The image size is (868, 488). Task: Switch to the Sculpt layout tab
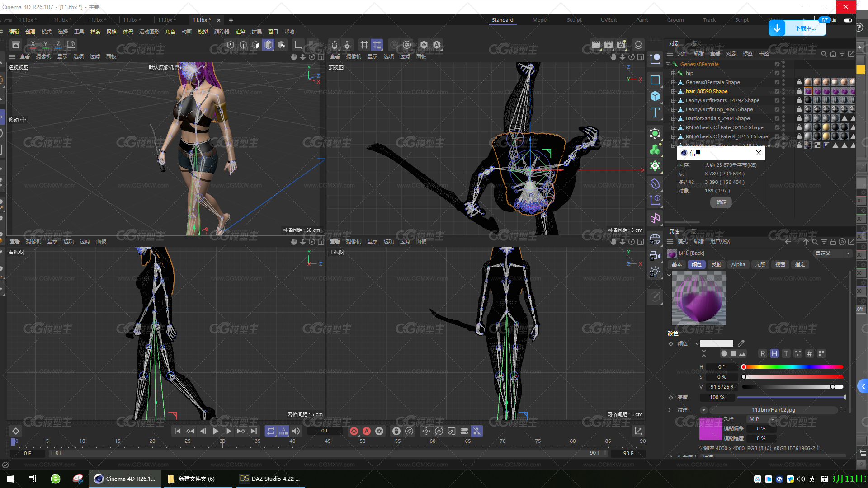[574, 20]
